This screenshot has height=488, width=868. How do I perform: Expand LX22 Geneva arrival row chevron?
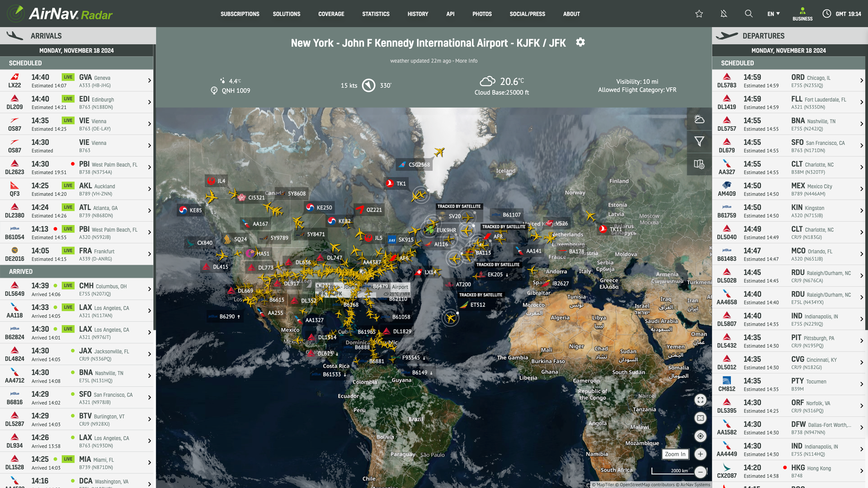point(149,80)
